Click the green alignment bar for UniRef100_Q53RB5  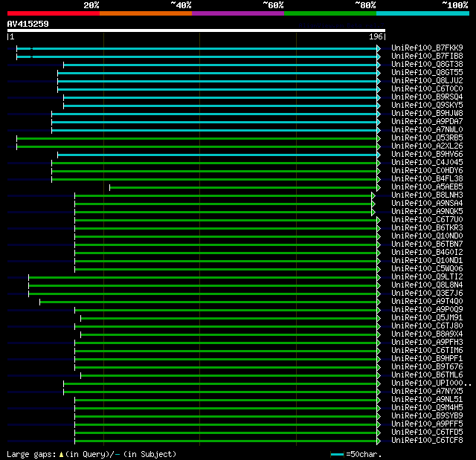point(196,138)
